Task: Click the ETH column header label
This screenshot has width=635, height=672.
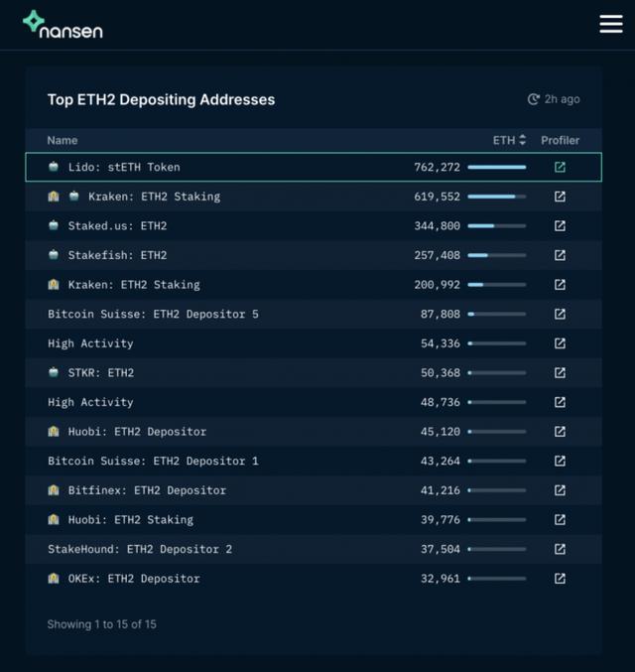Action: pos(504,140)
